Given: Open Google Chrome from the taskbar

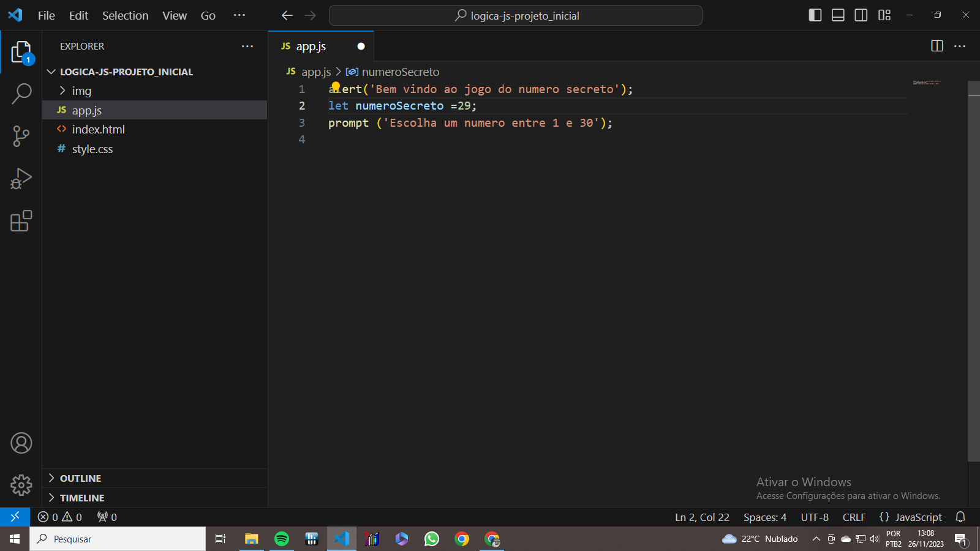Looking at the screenshot, I should [462, 539].
